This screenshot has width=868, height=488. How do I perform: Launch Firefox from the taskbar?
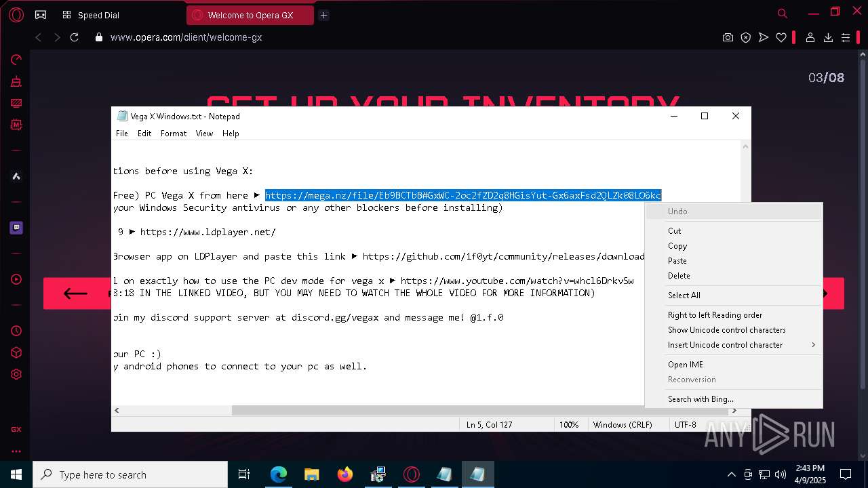coord(344,474)
